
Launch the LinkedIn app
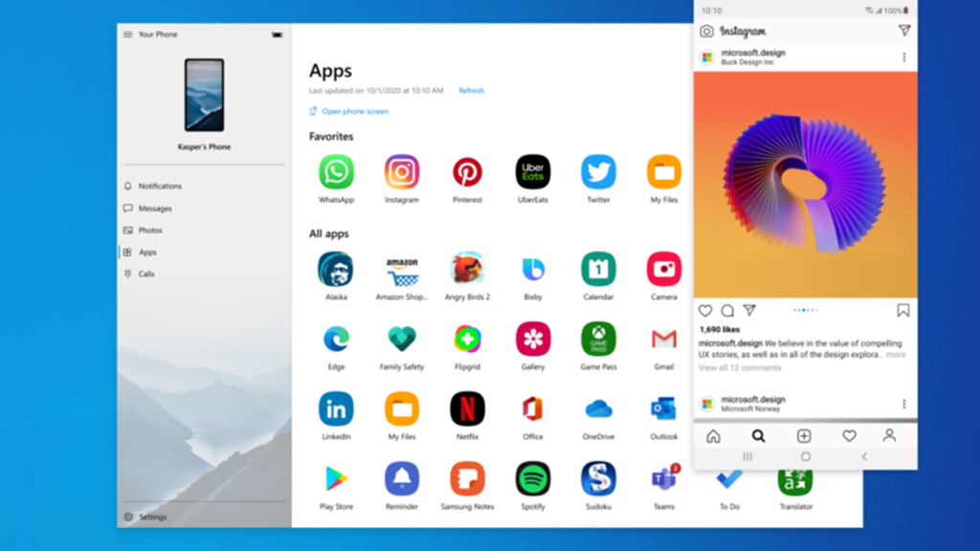[336, 409]
